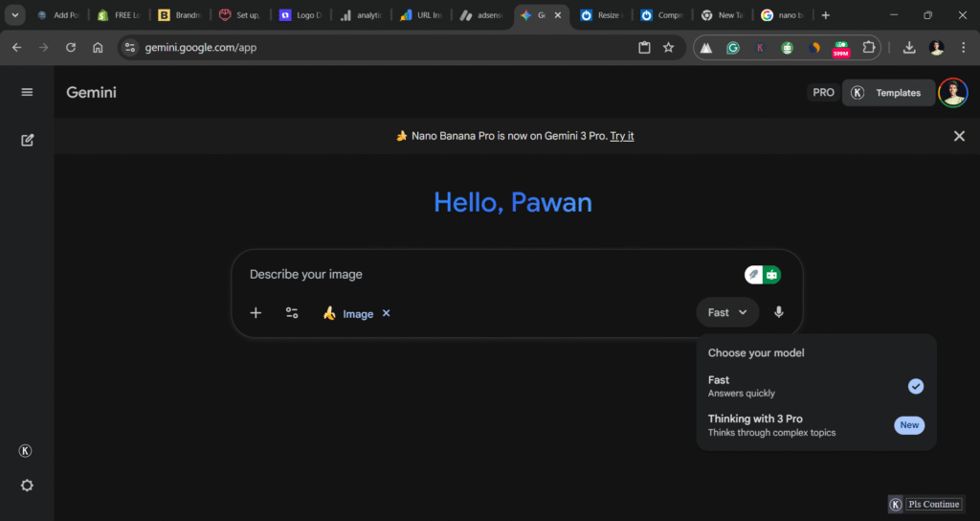Open the tools sliders icon

click(x=292, y=313)
